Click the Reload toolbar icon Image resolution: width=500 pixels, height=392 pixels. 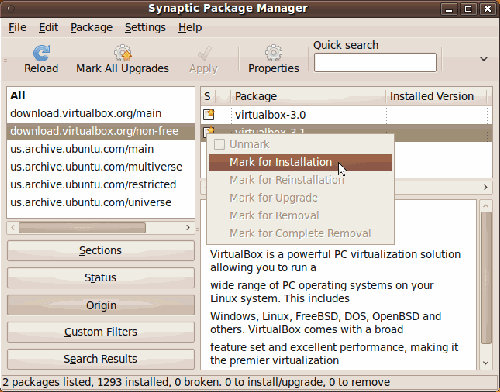pyautogui.click(x=41, y=53)
